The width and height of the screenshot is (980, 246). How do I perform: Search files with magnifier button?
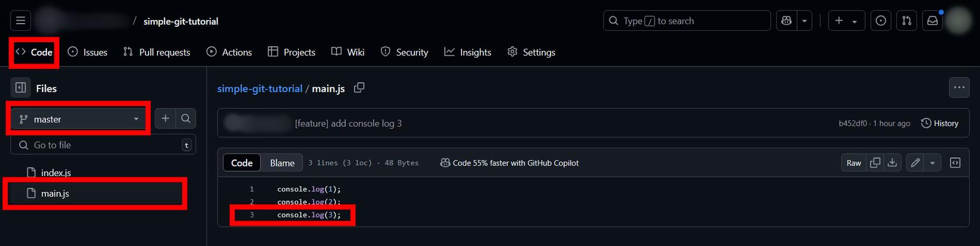pos(186,119)
